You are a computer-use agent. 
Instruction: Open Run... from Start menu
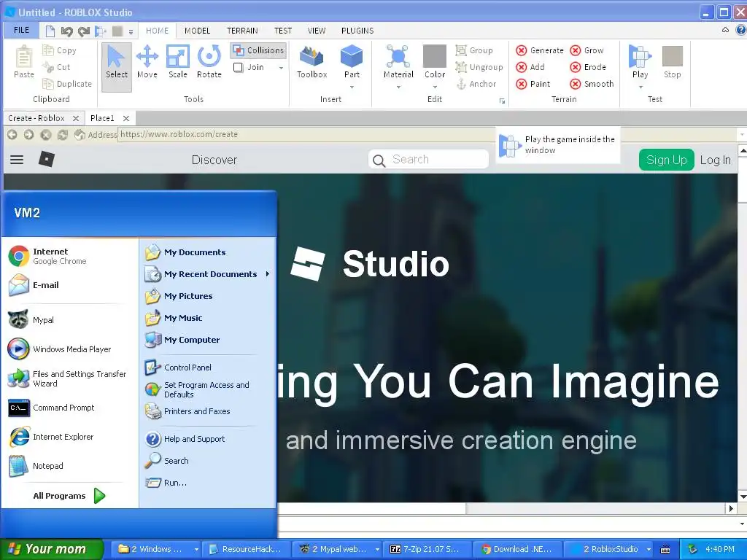[x=166, y=483]
